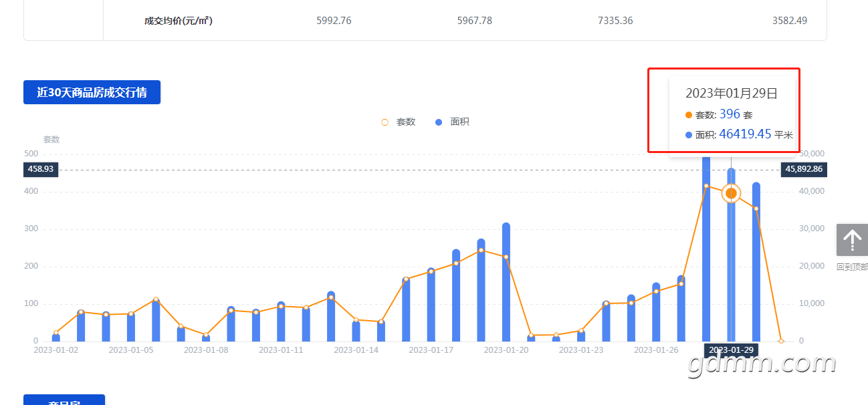This screenshot has height=405, width=868.
Task: Click the 458.93 left axis value tag
Action: [x=41, y=169]
